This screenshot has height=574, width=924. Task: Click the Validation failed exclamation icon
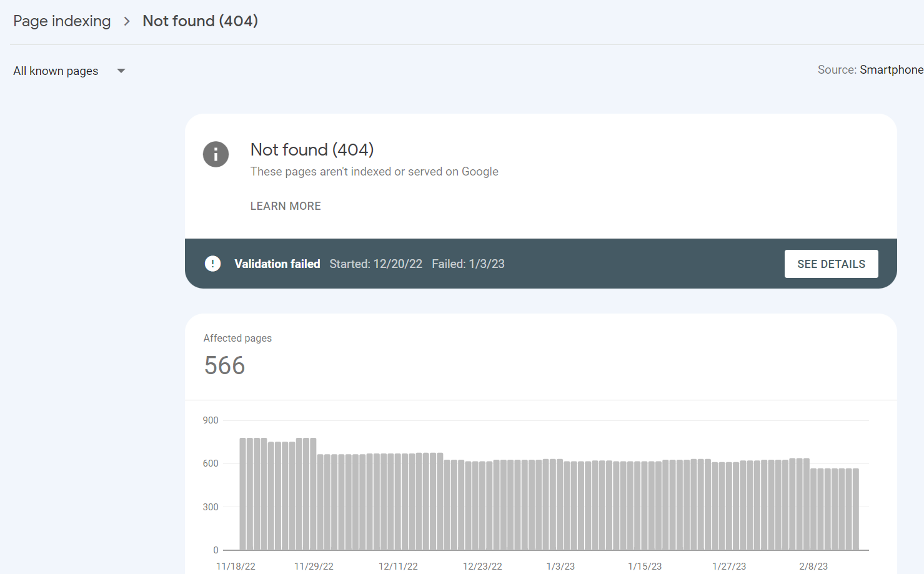(x=212, y=264)
